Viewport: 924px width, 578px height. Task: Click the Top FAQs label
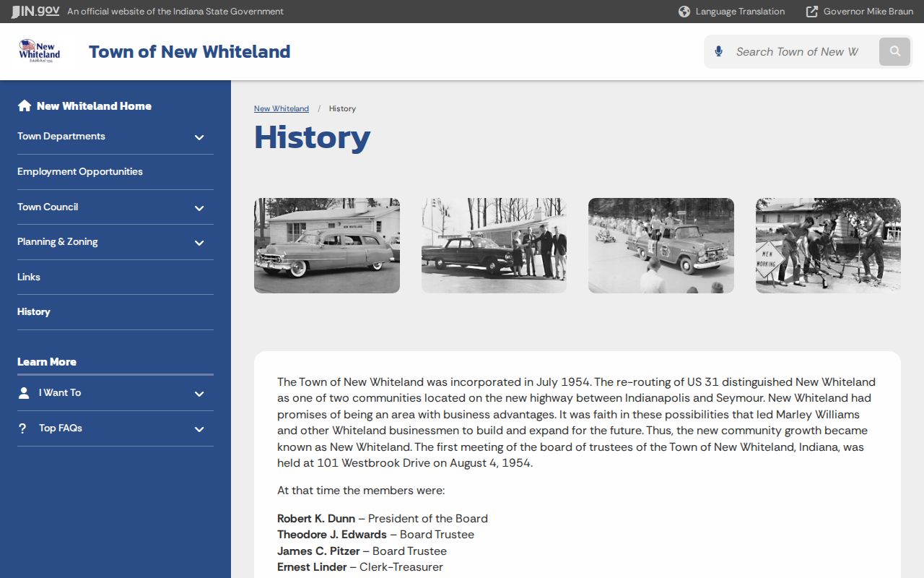tap(61, 428)
